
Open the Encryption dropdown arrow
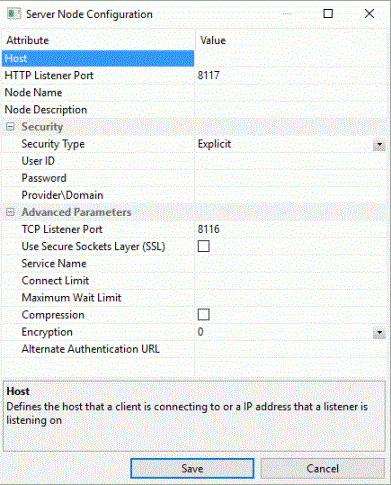379,333
